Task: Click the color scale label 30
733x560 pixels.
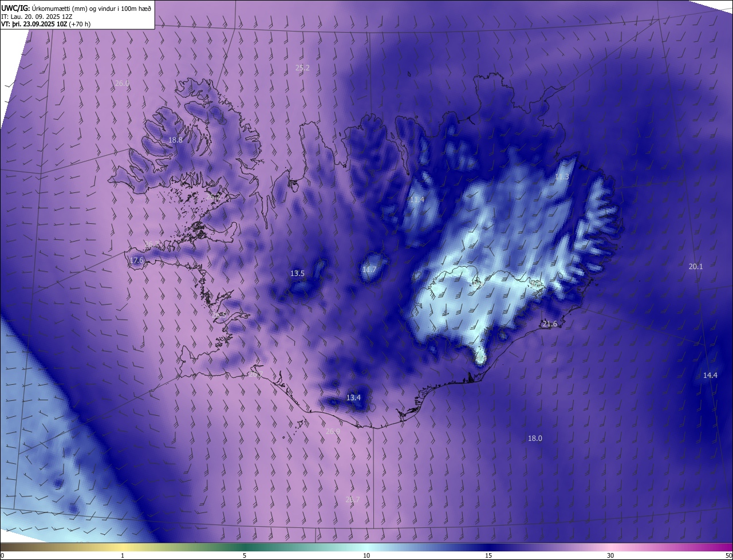Action: [x=610, y=555]
